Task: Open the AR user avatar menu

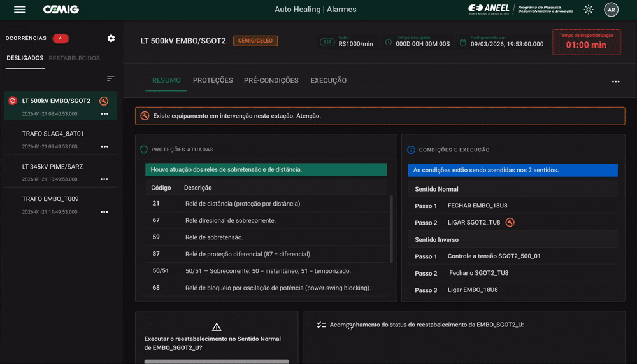Action: pyautogui.click(x=611, y=10)
